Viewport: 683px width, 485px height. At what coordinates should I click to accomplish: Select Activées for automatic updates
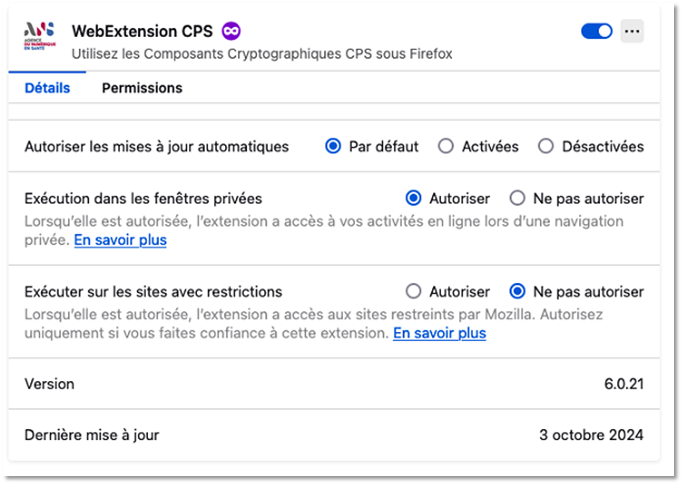pyautogui.click(x=447, y=146)
